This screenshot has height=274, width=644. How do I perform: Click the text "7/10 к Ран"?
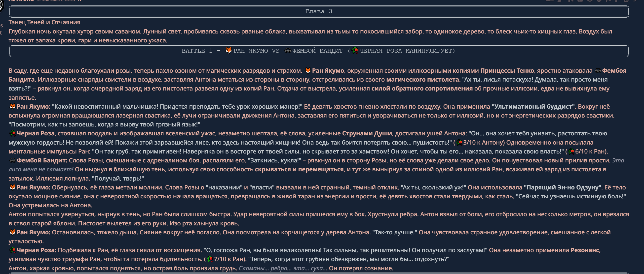229,259
